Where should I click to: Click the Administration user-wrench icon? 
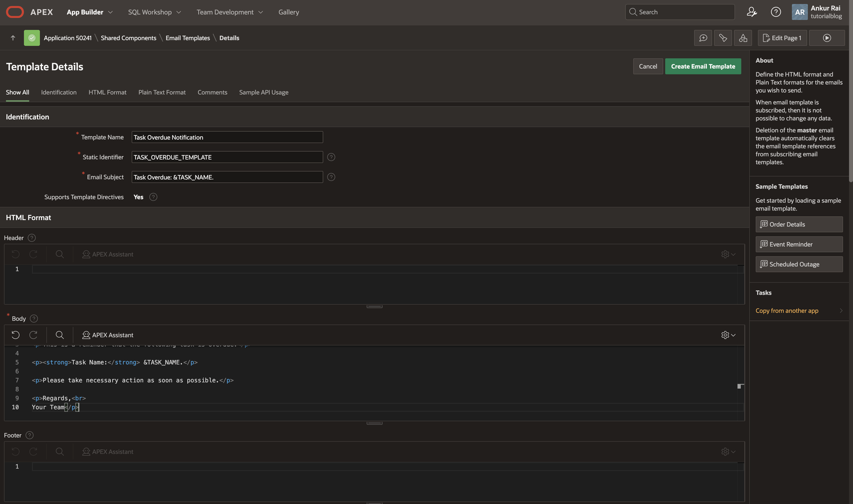tap(752, 12)
